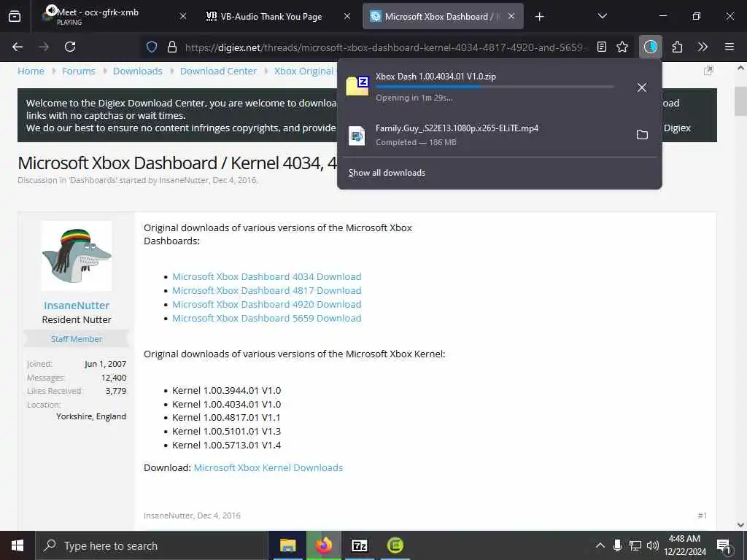Close the Meet tab

click(182, 16)
